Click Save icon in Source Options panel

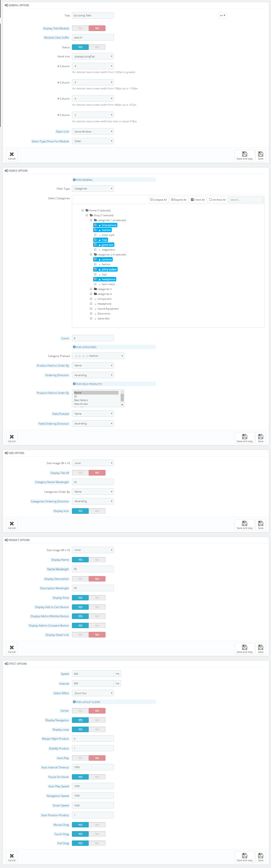pos(260,438)
